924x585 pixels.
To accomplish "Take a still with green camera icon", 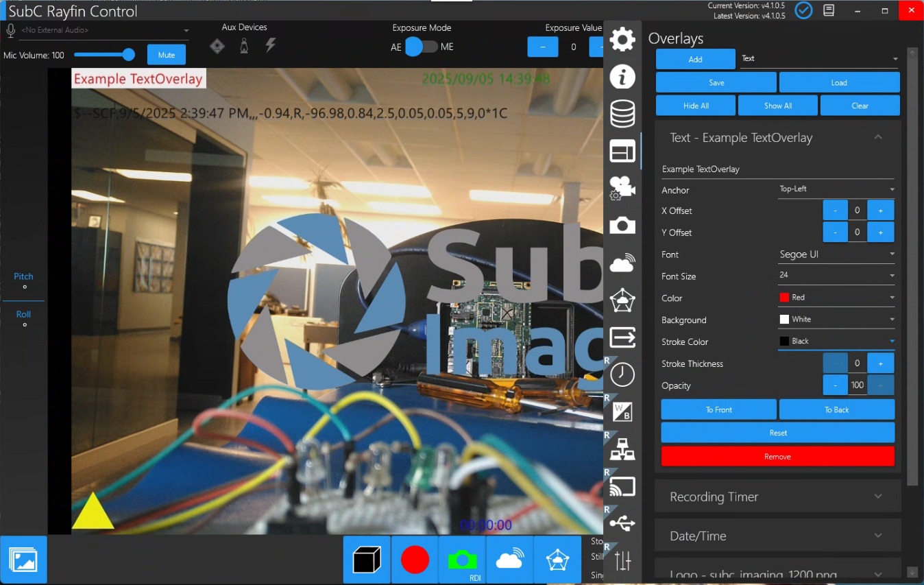I will pyautogui.click(x=462, y=560).
